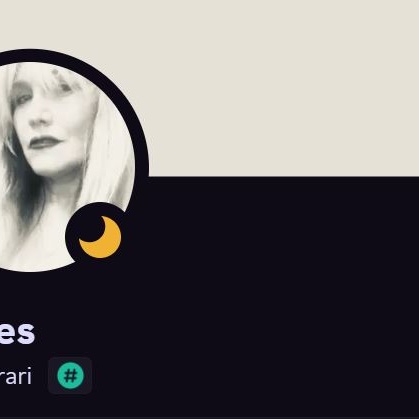Select the display name ending in "es"
Image resolution: width=419 pixels, height=419 pixels.
[17, 332]
